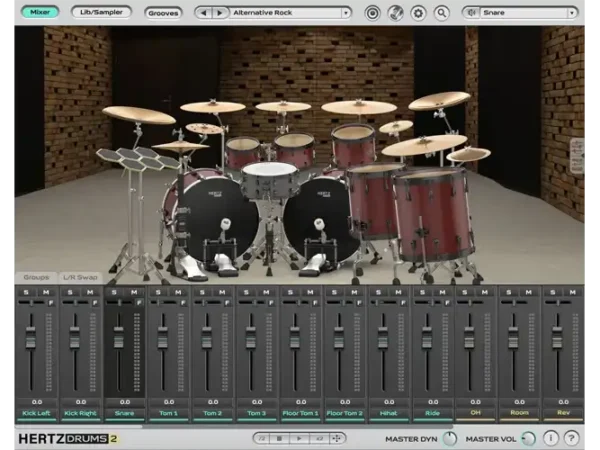Switch to the Mixer tab

click(40, 12)
